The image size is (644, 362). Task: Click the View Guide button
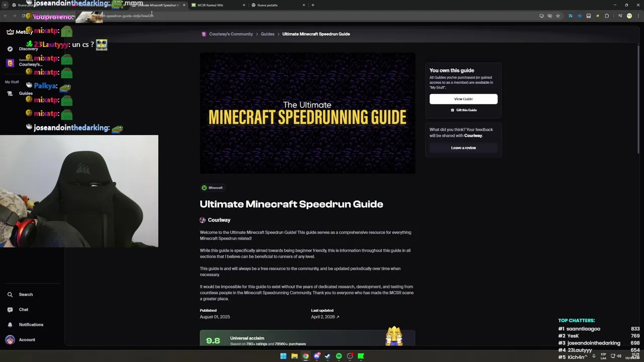463,99
